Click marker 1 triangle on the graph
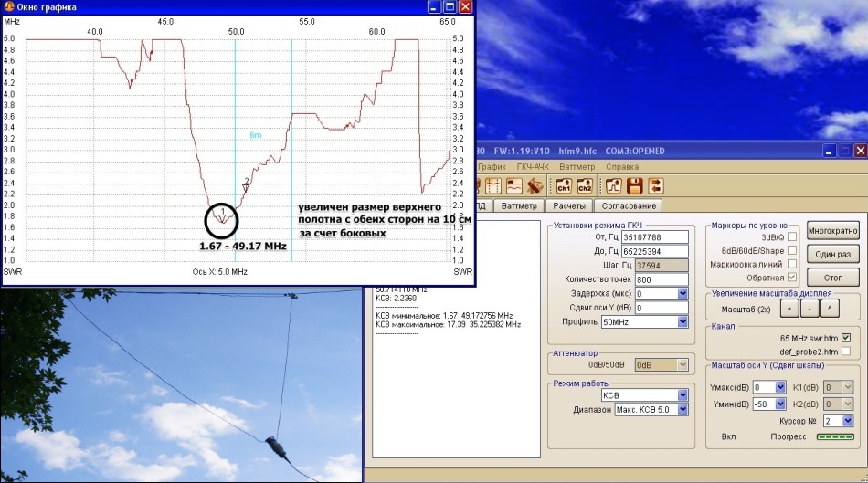 [222, 218]
